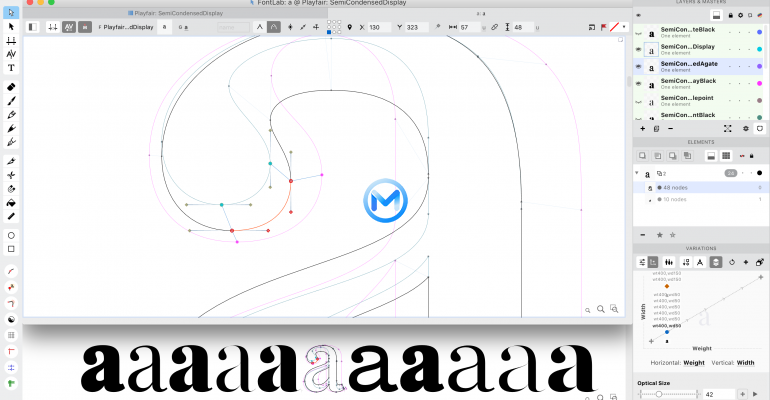Click the magenta color dot of SemiCon...ayBlack
This screenshot has height=400, width=770.
[759, 83]
